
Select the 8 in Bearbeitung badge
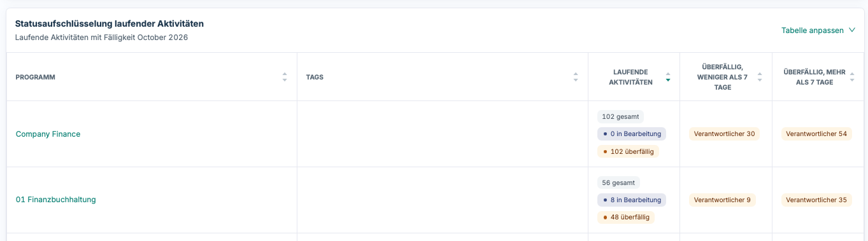click(632, 200)
